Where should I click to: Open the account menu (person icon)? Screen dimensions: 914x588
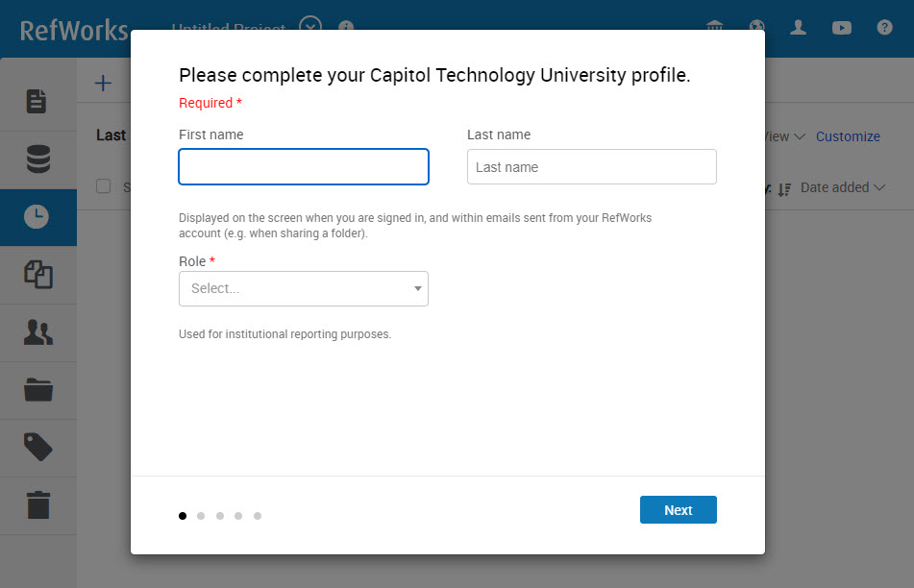799,28
